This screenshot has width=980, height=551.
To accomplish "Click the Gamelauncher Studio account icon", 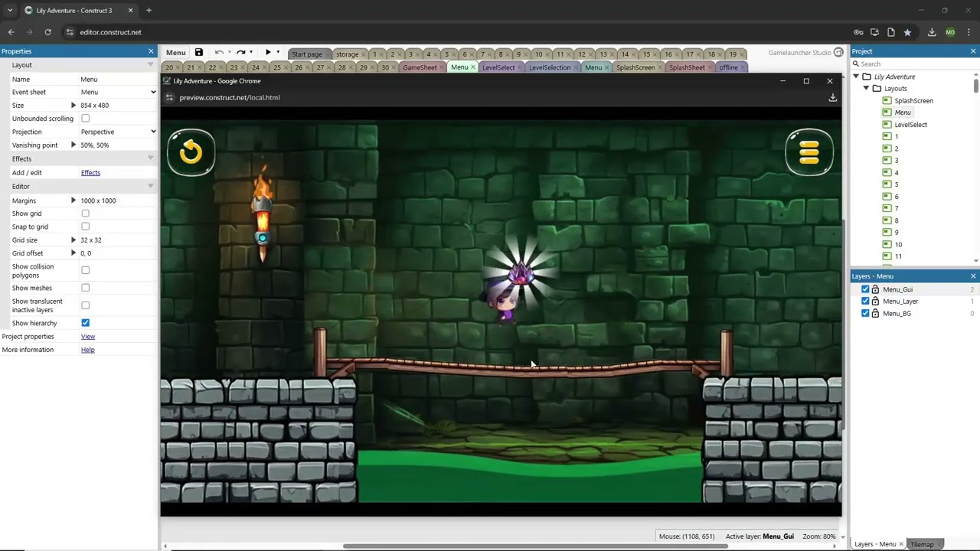I will pos(838,53).
